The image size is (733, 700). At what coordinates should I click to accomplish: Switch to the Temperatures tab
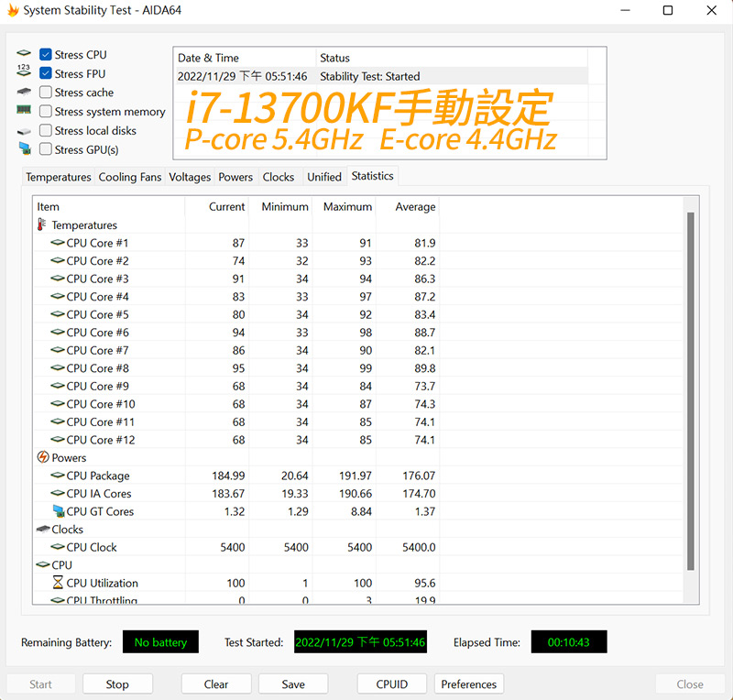[59, 177]
